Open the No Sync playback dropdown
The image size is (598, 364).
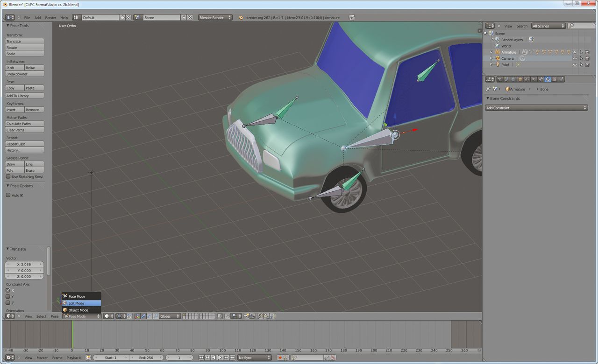coord(254,357)
